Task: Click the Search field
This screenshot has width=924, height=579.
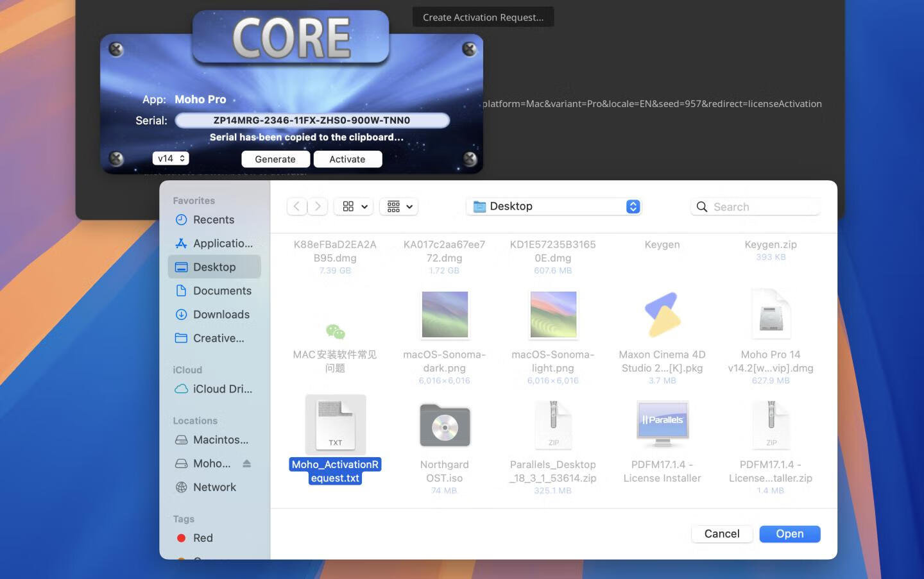Action: coord(756,206)
